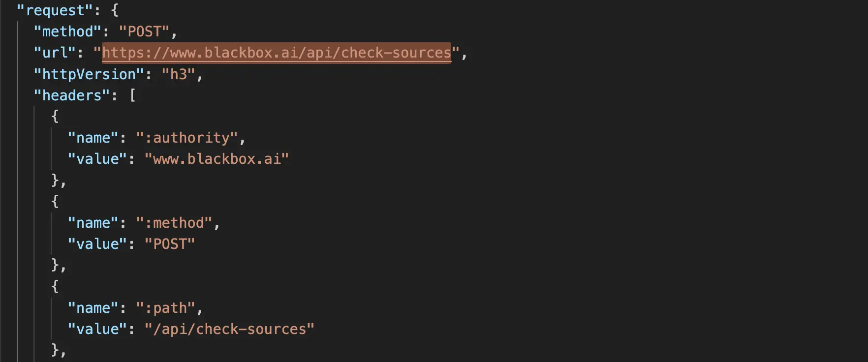
Task: Place cursor on the "h3" value
Action: [178, 74]
